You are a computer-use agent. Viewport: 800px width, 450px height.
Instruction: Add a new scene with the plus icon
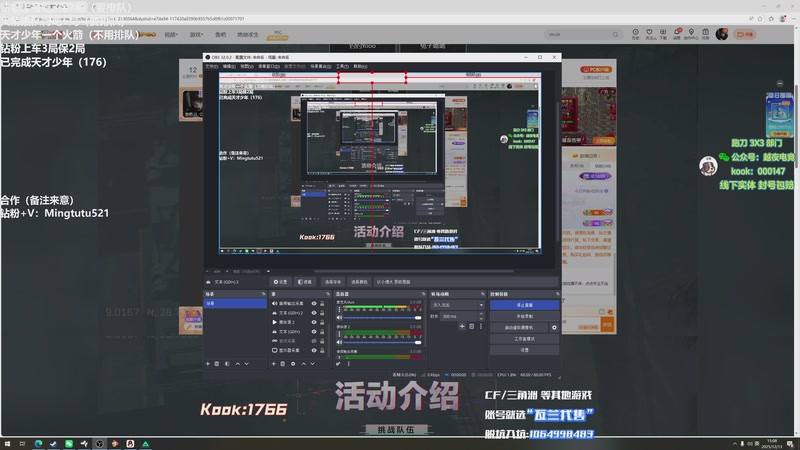coord(208,364)
